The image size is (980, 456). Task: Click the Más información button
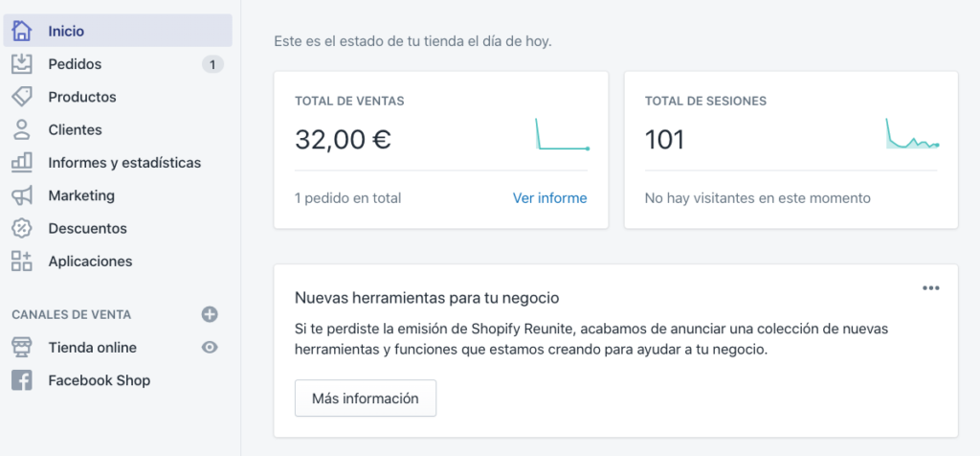366,399
